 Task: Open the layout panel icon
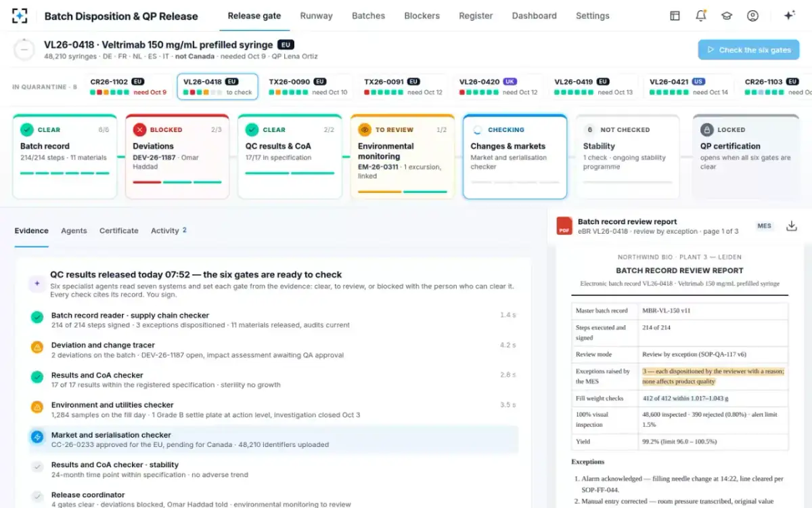[675, 16]
